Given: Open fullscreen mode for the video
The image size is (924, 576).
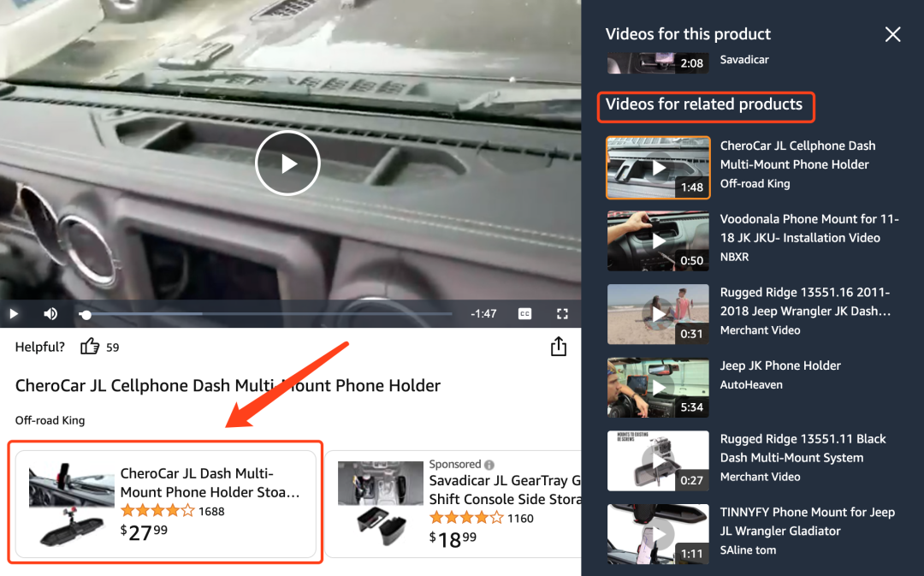Looking at the screenshot, I should [562, 313].
